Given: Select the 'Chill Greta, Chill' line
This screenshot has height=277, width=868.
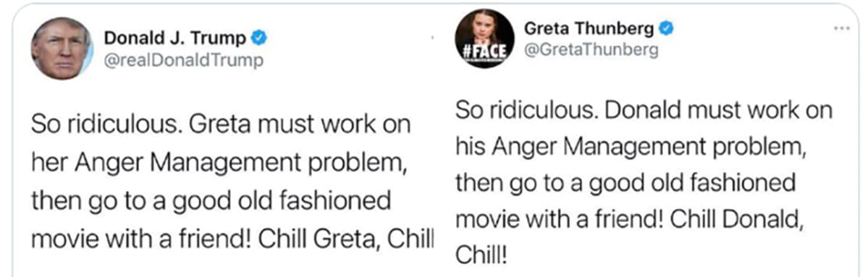Looking at the screenshot, I should click(347, 239).
